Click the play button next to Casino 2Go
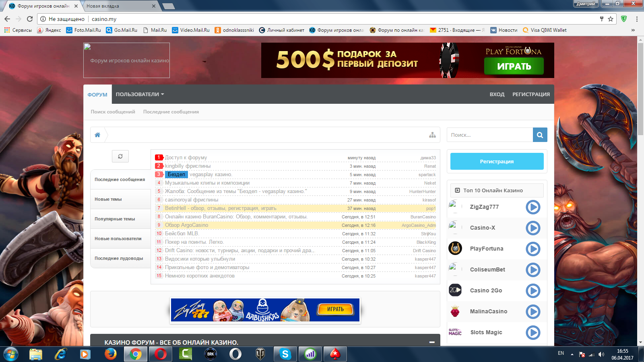Screen dimensions: 644x362 533,291
